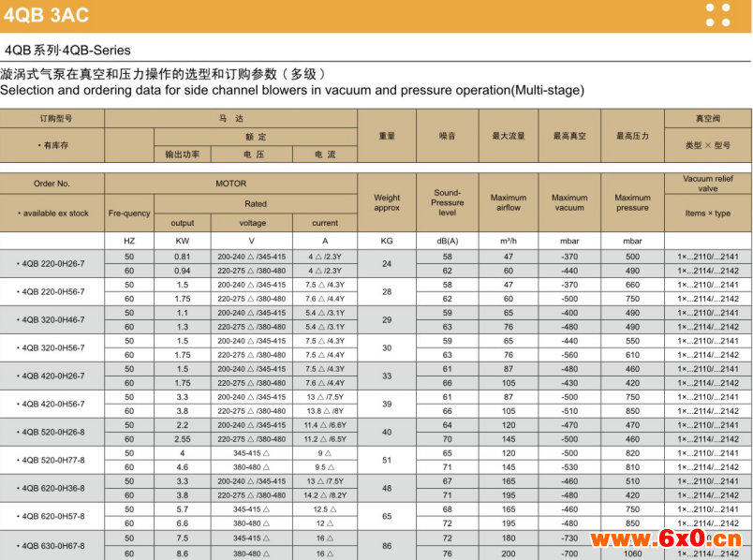Image resolution: width=753 pixels, height=560 pixels.
Task: Select the Chinese header "最大流量"
Action: coord(509,136)
